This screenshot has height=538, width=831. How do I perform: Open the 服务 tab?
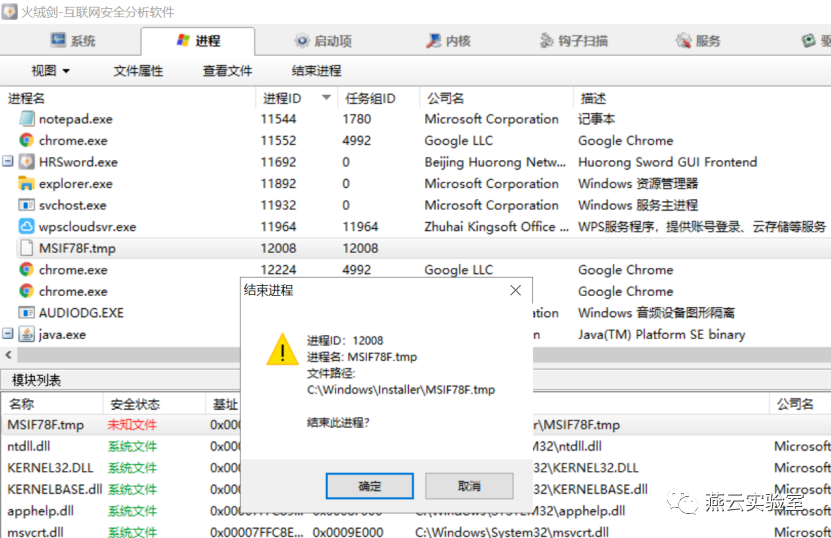pyautogui.click(x=698, y=41)
